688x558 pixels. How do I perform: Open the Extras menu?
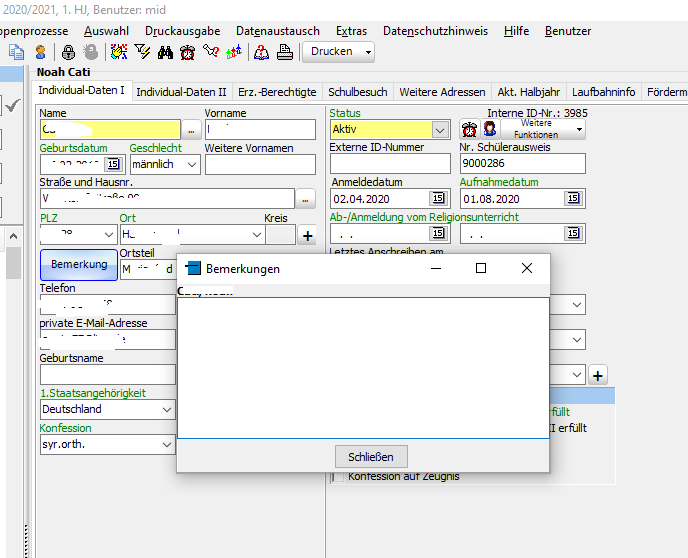tap(351, 31)
